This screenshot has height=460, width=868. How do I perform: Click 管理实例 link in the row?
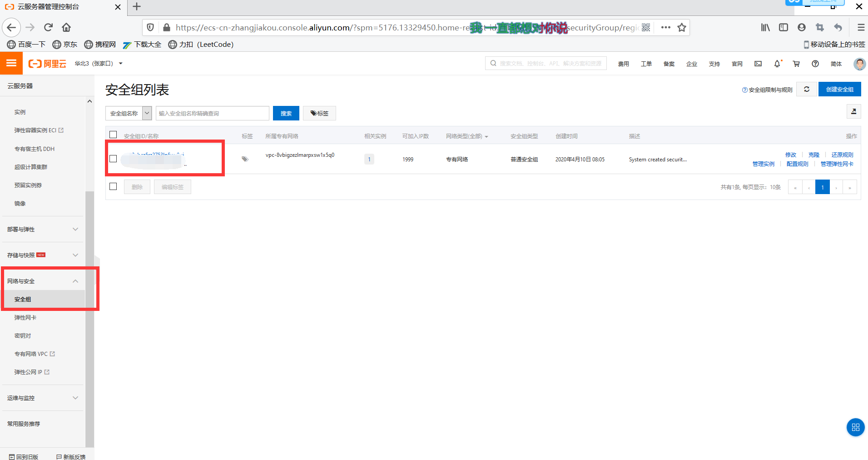click(x=764, y=164)
